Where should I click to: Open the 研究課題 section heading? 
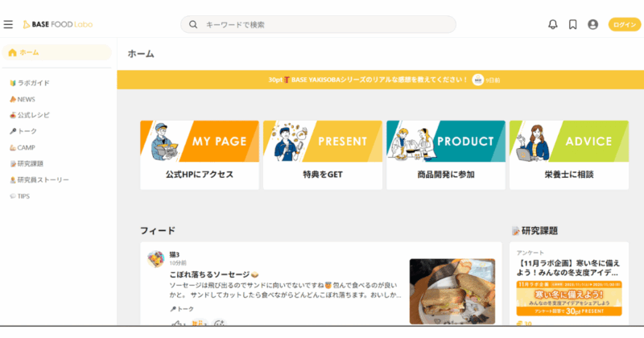pos(535,231)
